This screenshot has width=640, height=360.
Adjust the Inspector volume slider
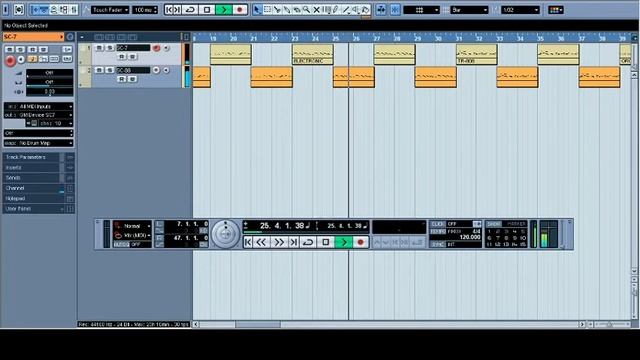click(x=50, y=73)
